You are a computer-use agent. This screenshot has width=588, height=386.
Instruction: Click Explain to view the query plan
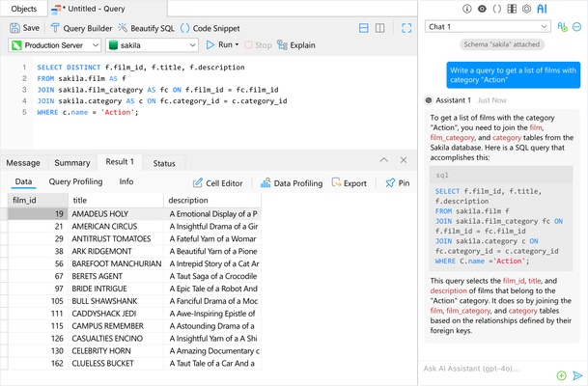(295, 45)
